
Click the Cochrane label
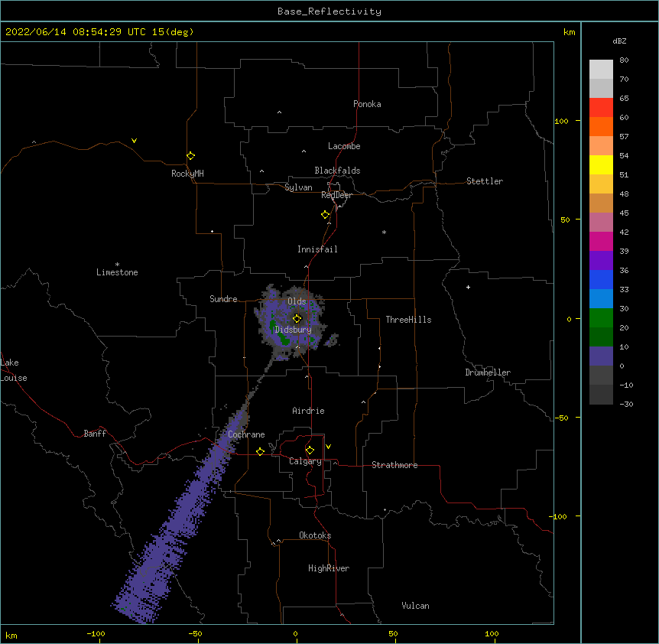click(x=246, y=434)
